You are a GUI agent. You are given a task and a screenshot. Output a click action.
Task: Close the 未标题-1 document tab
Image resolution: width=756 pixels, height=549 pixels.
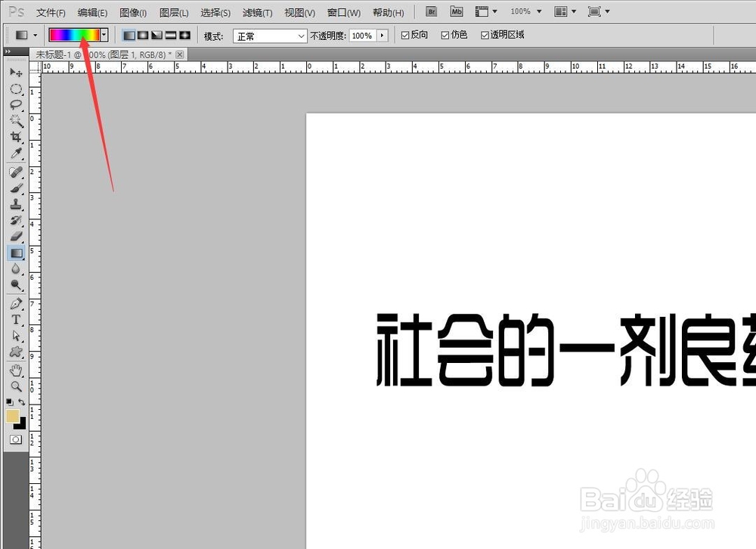[178, 54]
